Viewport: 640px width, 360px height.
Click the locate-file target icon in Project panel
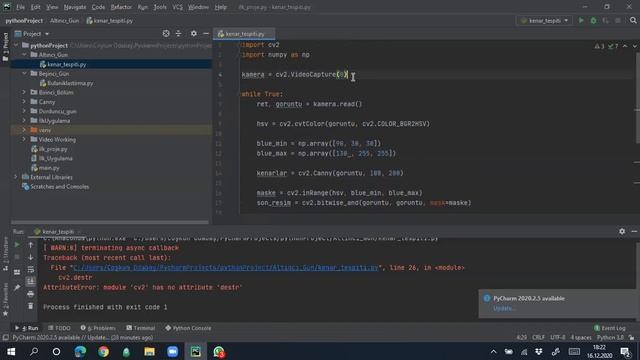coord(166,33)
